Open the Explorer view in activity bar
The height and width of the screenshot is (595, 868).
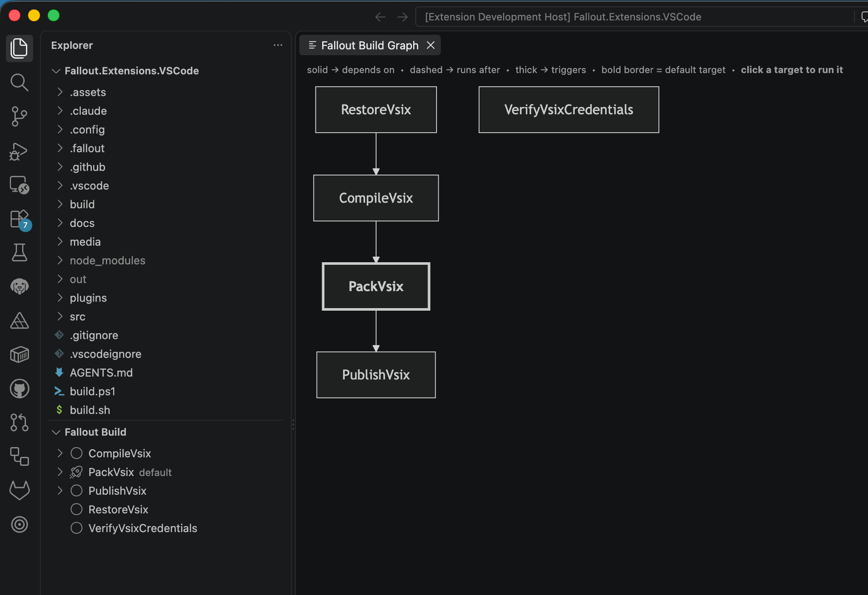20,48
